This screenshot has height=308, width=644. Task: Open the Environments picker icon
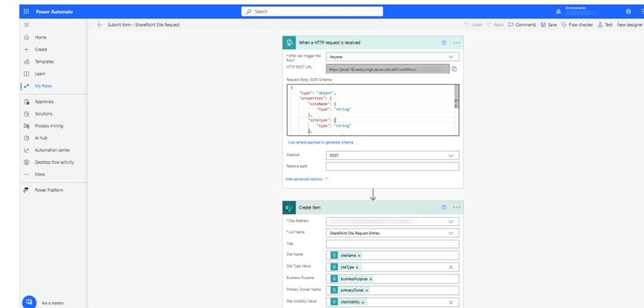558,11
